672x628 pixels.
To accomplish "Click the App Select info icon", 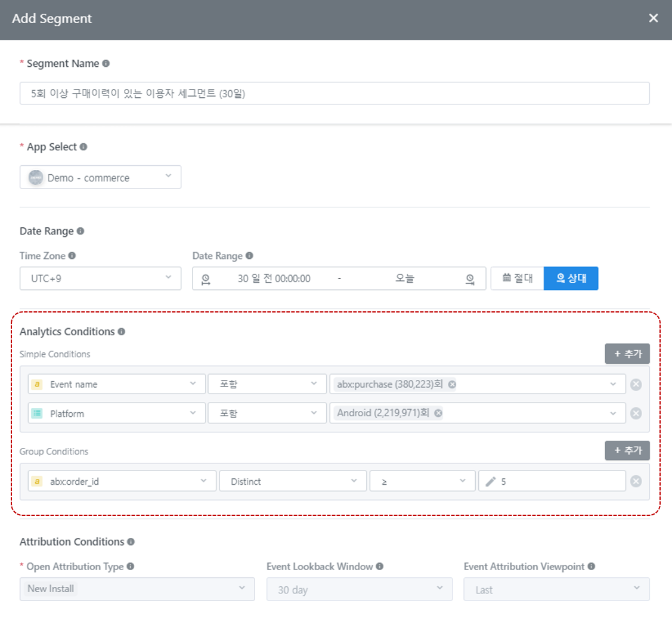I will tap(83, 147).
